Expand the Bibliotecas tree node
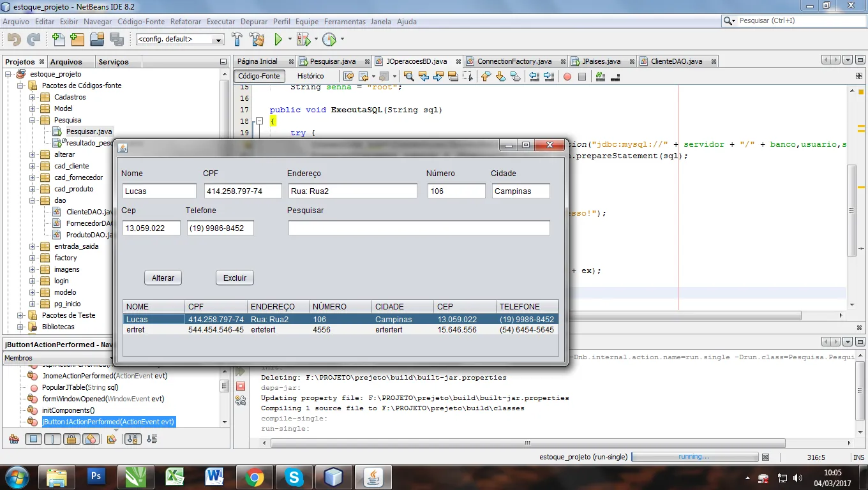Screen dimensions: 868x490 20,327
